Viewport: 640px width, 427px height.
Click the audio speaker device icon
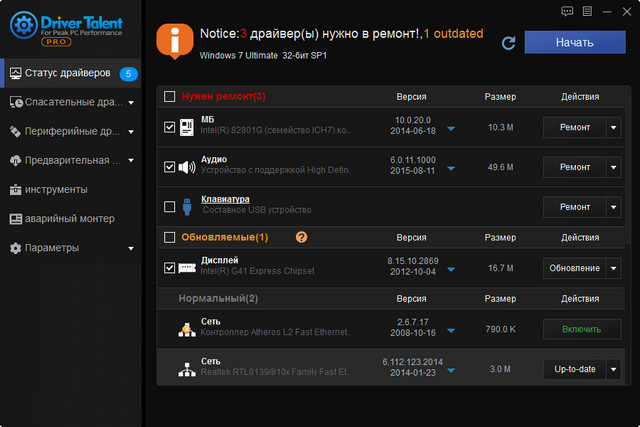tap(187, 167)
